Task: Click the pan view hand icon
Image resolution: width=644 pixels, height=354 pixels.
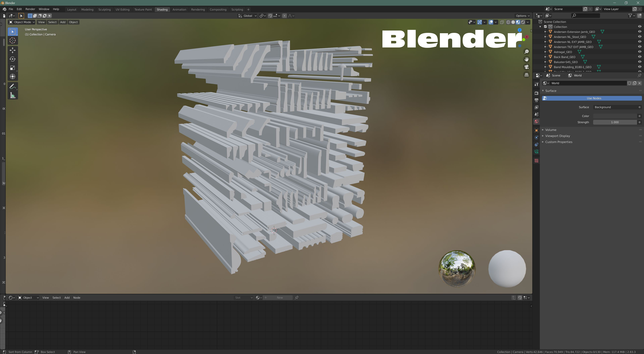Action: pos(527,59)
